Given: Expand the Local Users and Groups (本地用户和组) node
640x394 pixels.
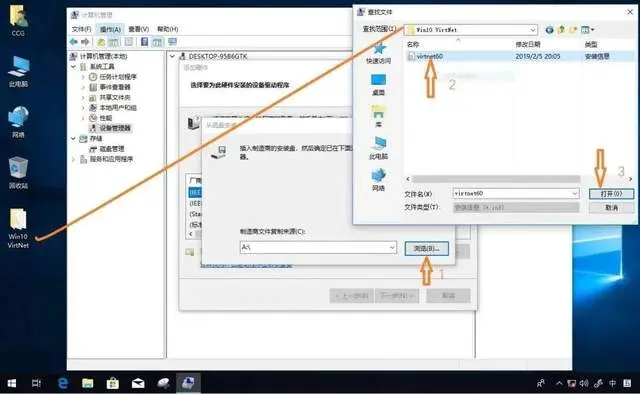Looking at the screenshot, I should point(83,107).
